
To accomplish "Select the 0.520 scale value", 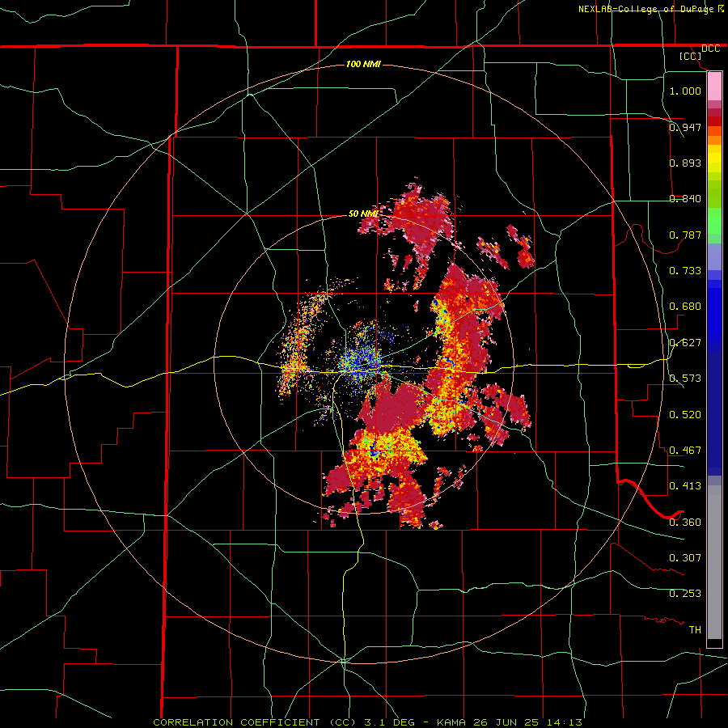I will click(x=685, y=414).
